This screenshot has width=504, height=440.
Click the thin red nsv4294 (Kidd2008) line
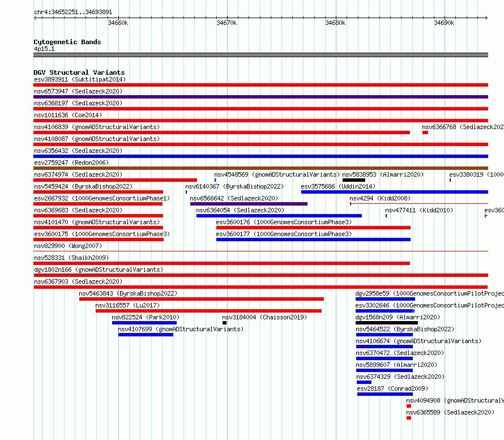(419, 204)
